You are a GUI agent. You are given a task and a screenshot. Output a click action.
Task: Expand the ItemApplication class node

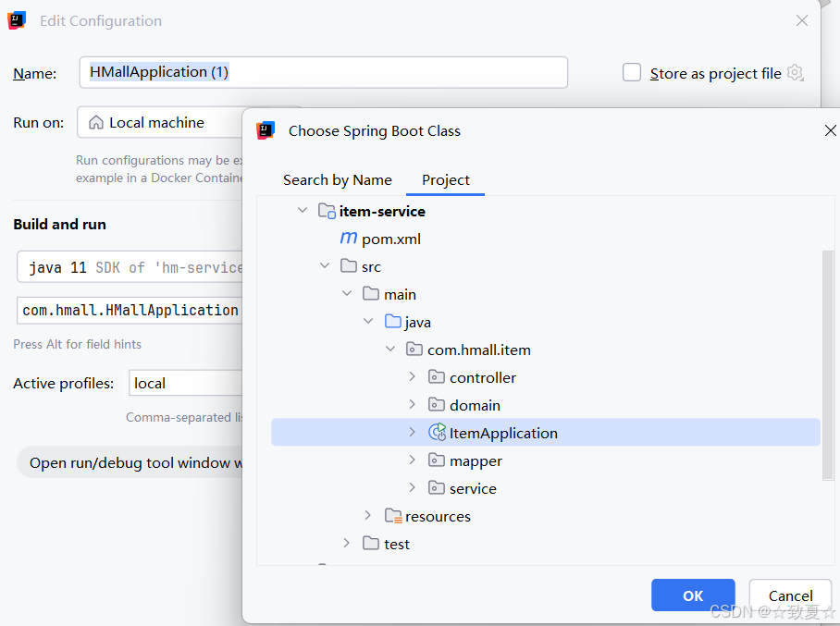point(412,432)
